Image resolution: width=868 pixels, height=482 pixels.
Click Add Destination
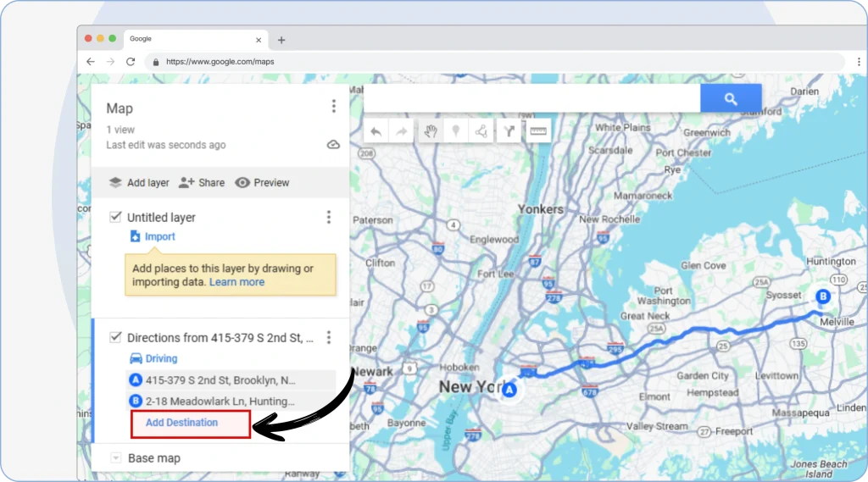(181, 423)
